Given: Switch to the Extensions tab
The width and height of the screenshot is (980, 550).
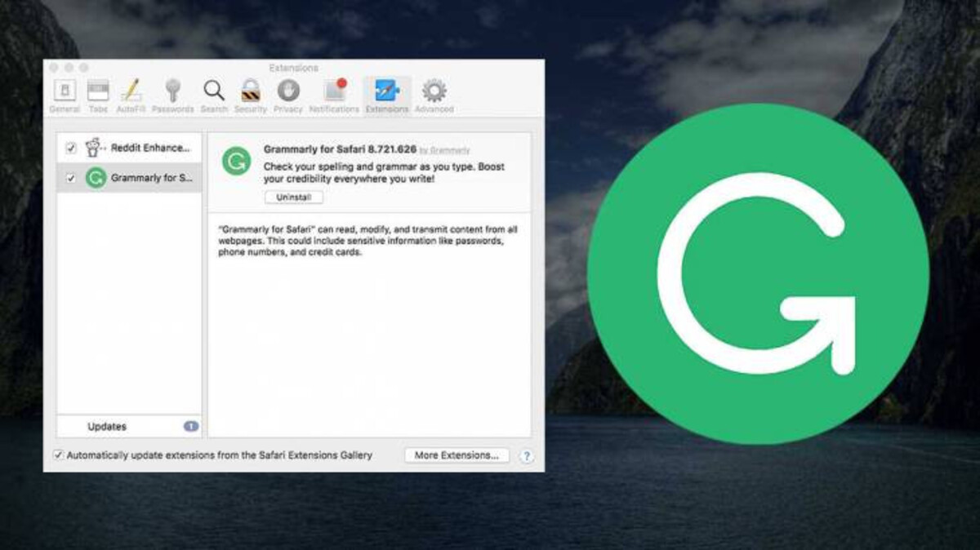Looking at the screenshot, I should 386,90.
